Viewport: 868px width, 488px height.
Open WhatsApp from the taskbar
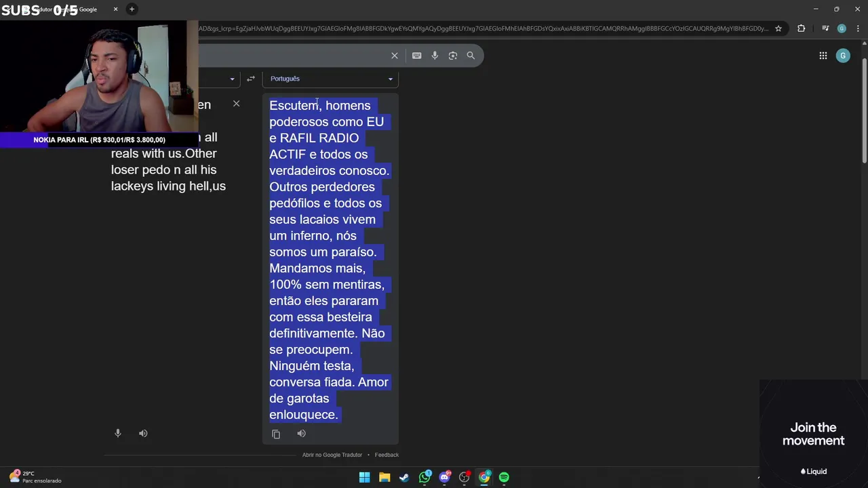coord(425,477)
